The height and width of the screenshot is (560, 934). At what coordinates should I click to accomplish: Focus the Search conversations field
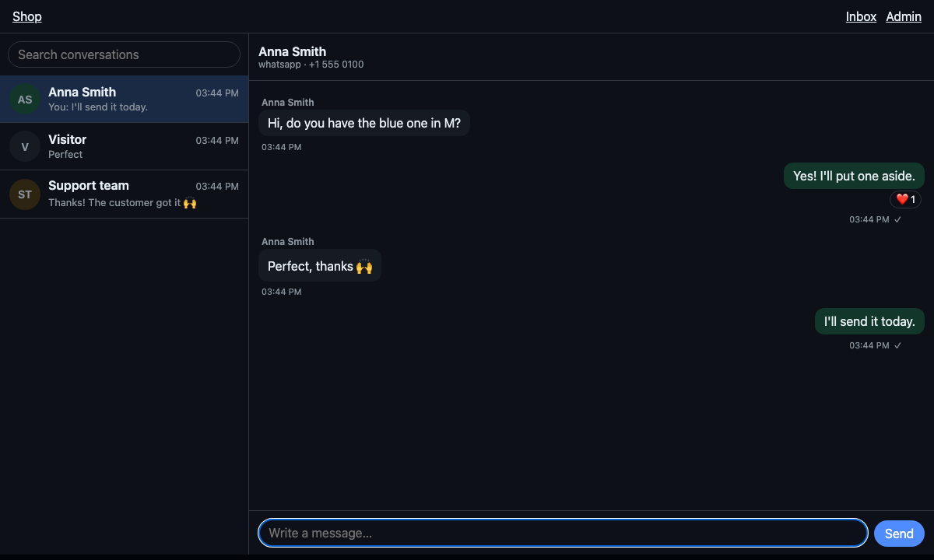pos(124,54)
